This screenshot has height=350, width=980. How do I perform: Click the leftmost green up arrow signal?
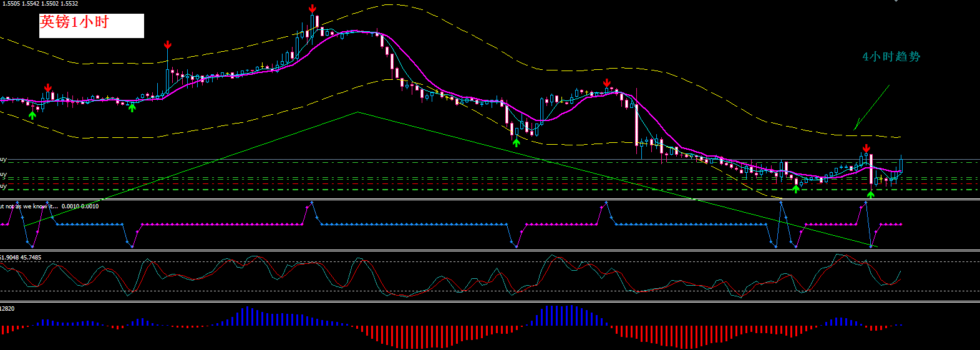32,115
